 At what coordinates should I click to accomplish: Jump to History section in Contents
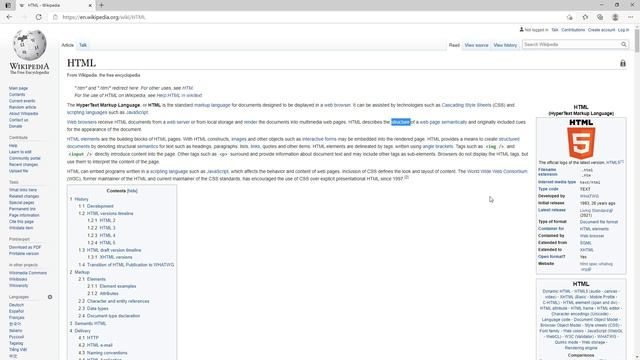[81, 199]
